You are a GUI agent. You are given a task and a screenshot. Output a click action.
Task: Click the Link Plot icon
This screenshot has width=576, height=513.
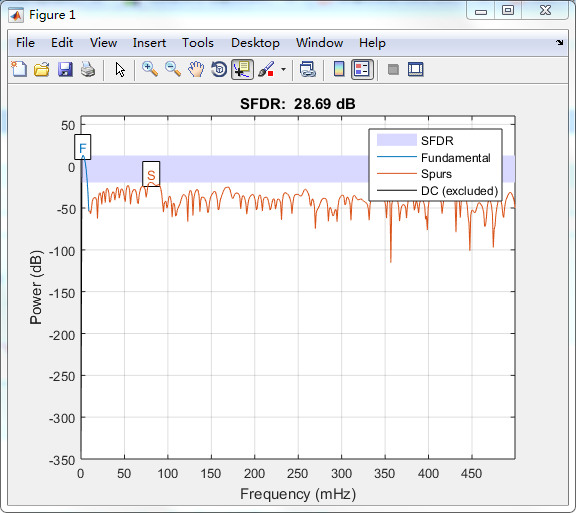point(307,69)
